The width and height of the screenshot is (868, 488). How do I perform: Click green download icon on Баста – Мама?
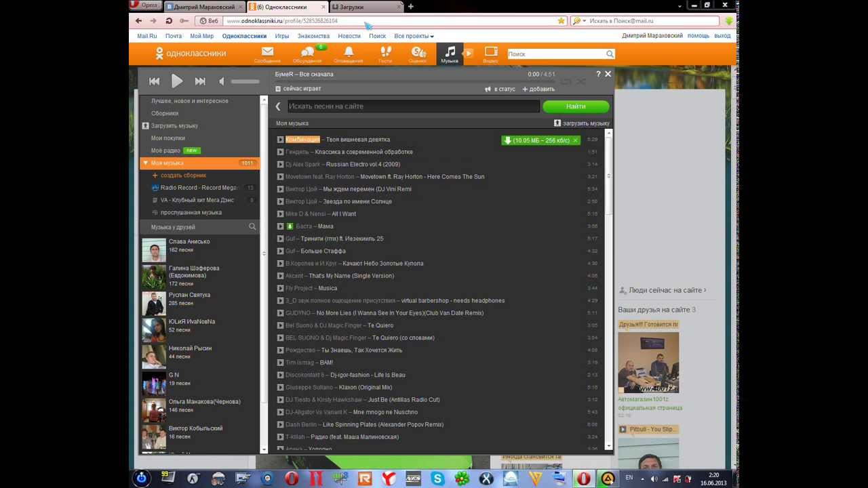tap(290, 226)
